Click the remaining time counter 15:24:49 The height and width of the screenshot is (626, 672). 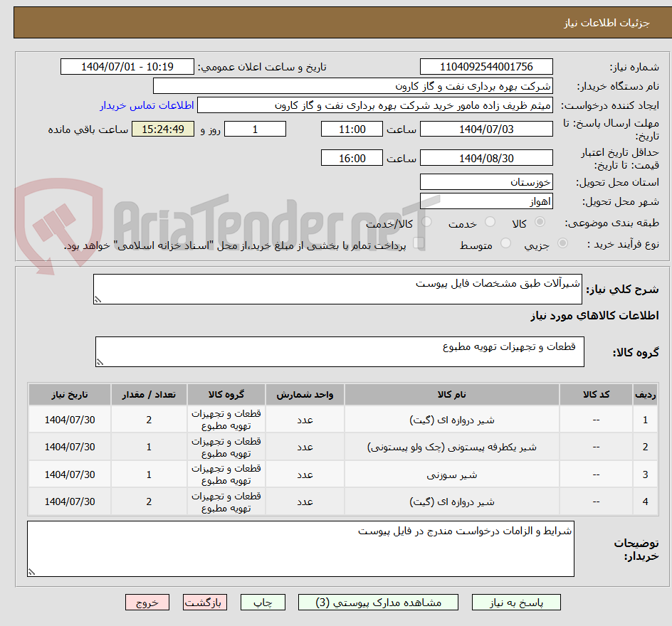[x=162, y=129]
